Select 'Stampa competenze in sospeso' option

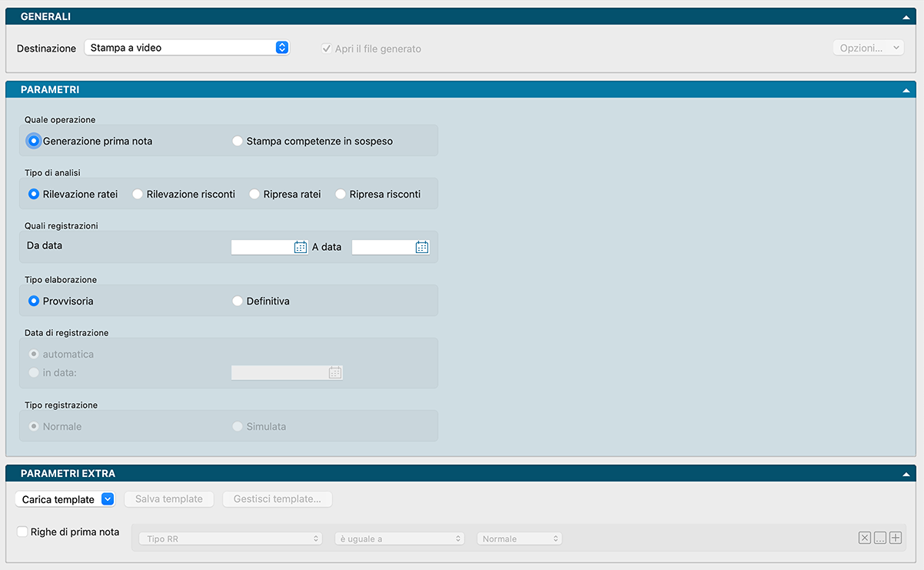click(x=238, y=141)
